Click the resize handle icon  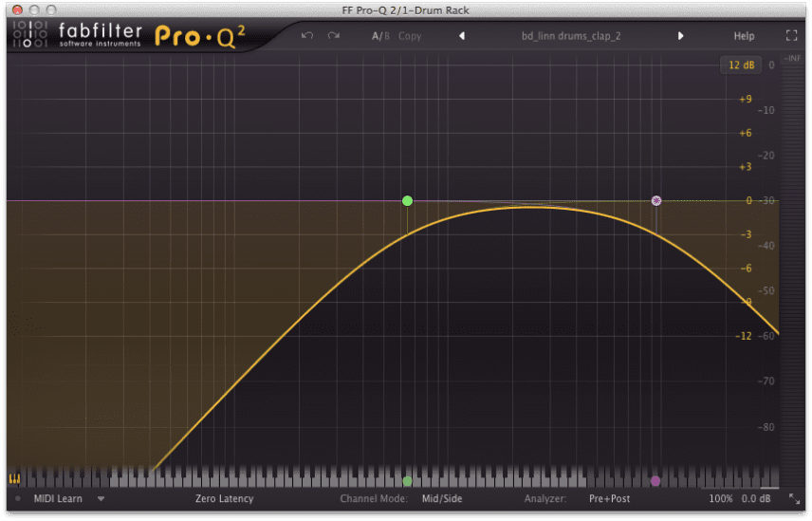click(794, 499)
